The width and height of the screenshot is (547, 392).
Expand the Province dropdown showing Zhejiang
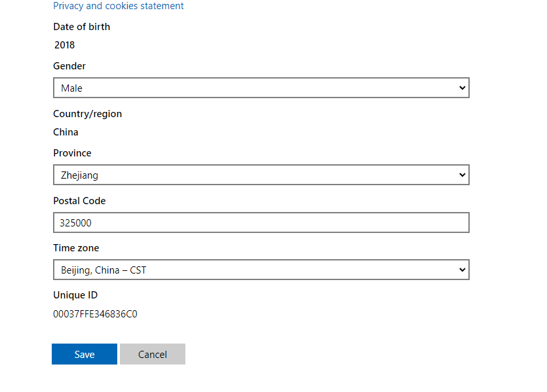coord(261,175)
